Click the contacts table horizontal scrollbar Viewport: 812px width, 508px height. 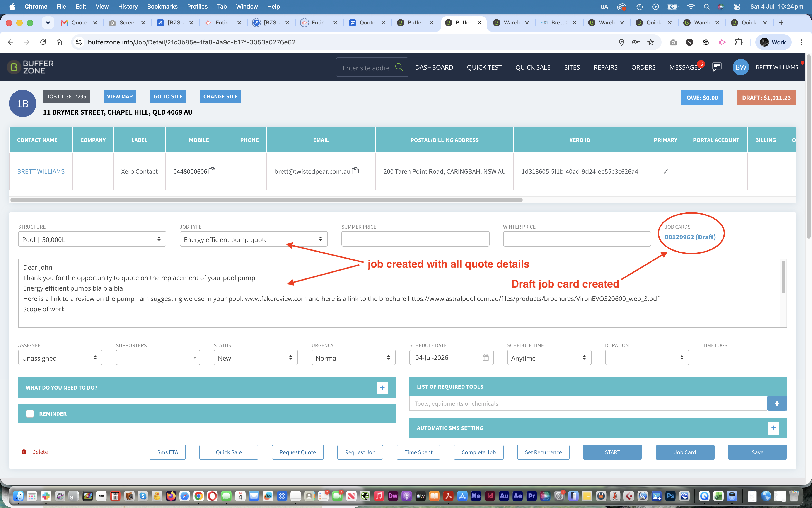pyautogui.click(x=266, y=200)
